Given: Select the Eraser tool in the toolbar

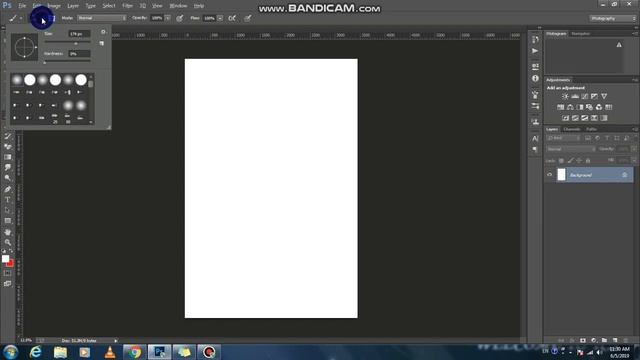Looking at the screenshot, I should point(7,147).
